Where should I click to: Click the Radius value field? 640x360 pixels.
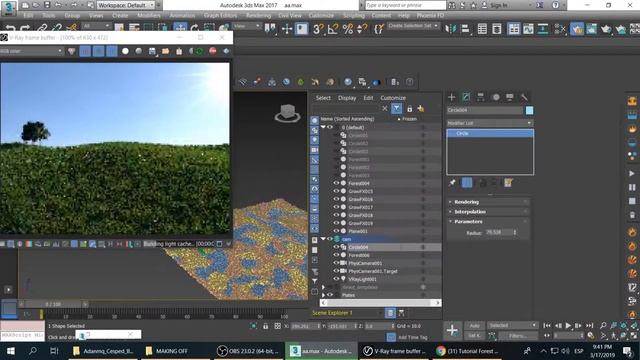pyautogui.click(x=499, y=232)
